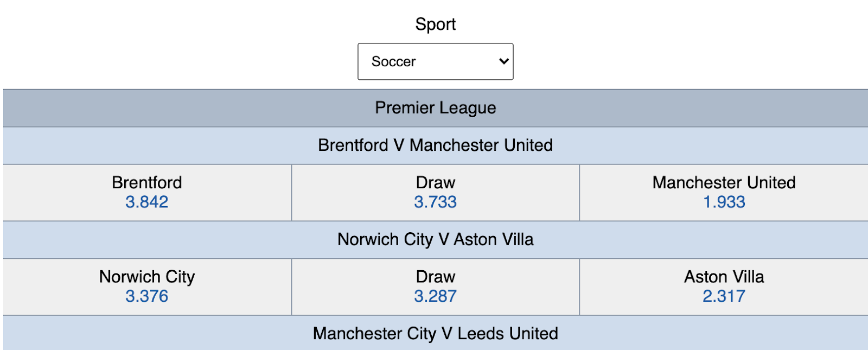The image size is (868, 350).
Task: Select Draw odds 3.733
Action: click(x=436, y=202)
